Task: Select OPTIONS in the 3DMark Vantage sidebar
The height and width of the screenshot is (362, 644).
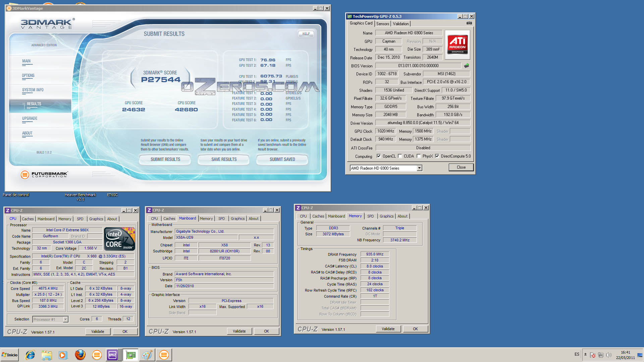Action: coord(28,75)
